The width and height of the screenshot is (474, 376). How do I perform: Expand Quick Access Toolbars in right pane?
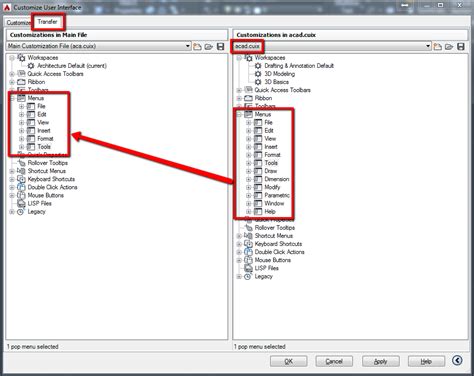[x=239, y=90]
